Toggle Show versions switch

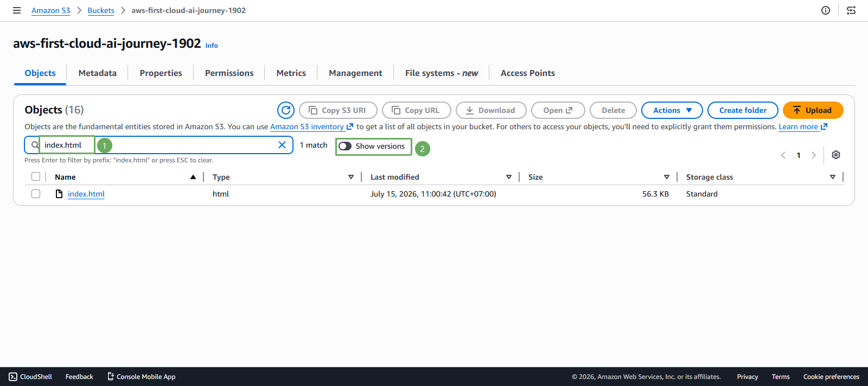[x=345, y=146]
